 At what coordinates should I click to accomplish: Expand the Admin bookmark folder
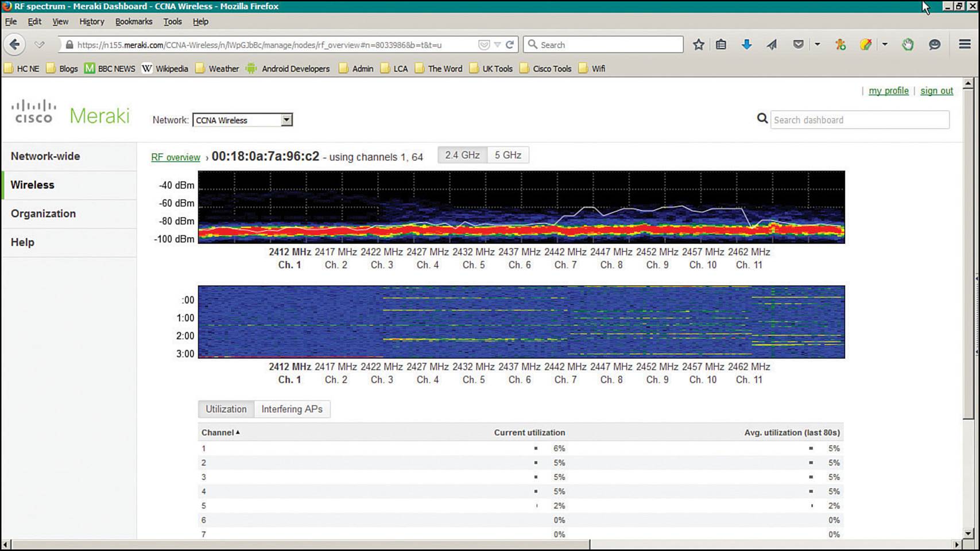(356, 68)
